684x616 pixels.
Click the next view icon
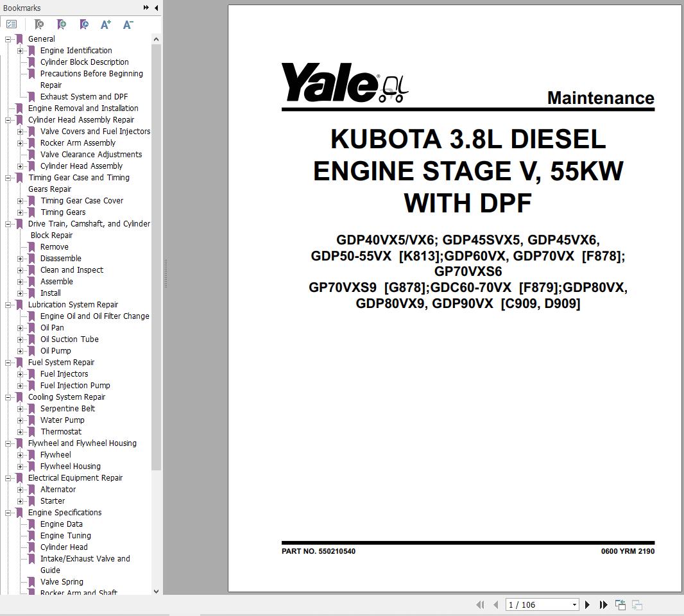point(637,604)
